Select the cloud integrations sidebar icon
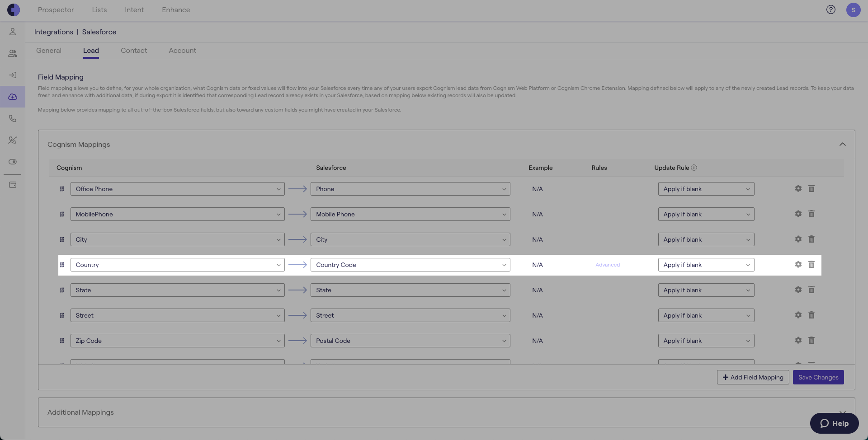 tap(13, 97)
